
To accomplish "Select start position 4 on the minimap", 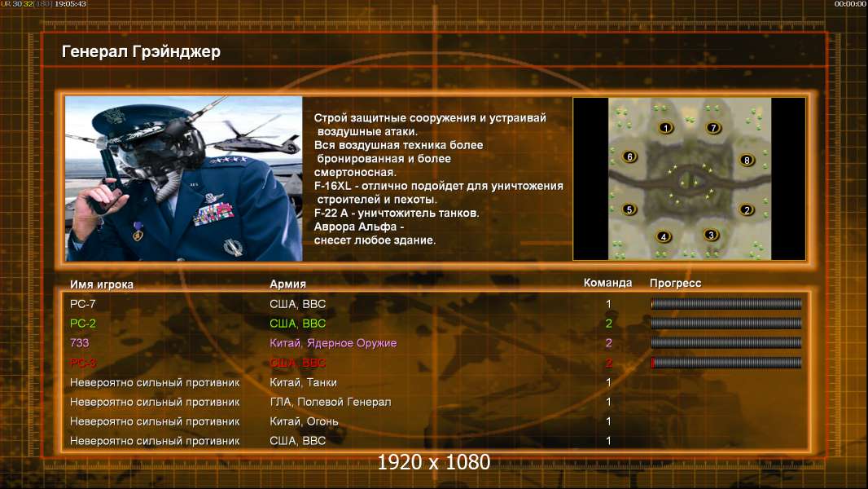I will (x=663, y=237).
